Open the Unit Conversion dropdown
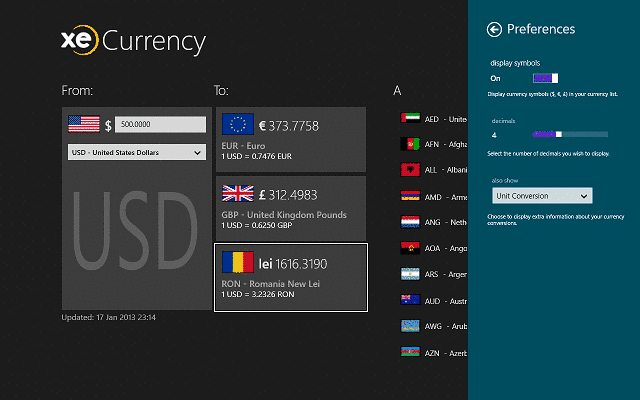Screen dimensions: 640x400 point(542,196)
